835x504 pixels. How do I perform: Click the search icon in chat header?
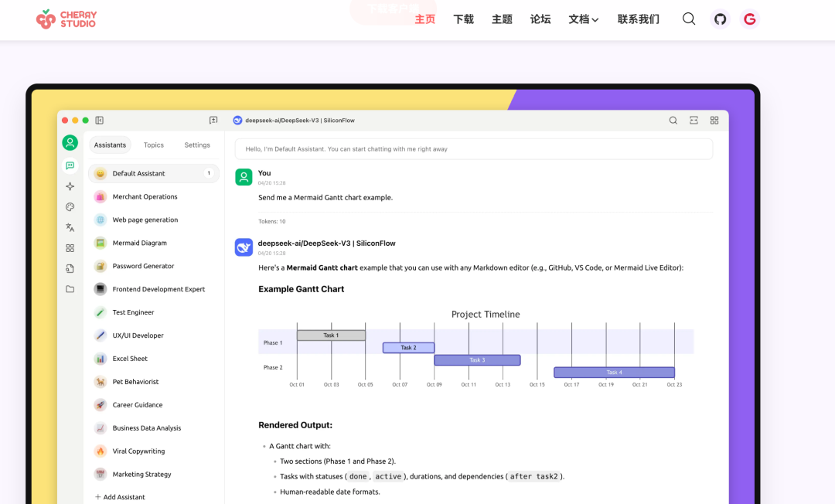click(673, 121)
